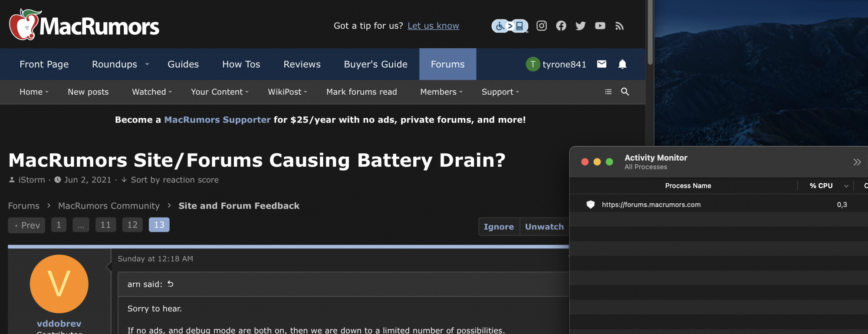This screenshot has height=334, width=868.
Task: Open the RSS feed icon
Action: pyautogui.click(x=619, y=26)
